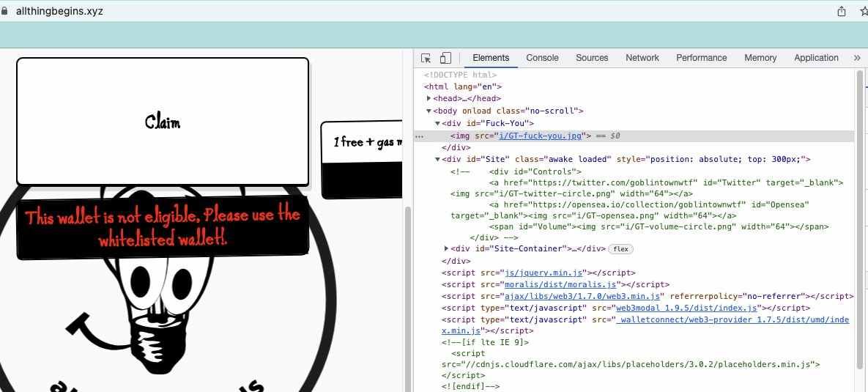Expand the head element node
The image size is (868, 392).
point(429,99)
